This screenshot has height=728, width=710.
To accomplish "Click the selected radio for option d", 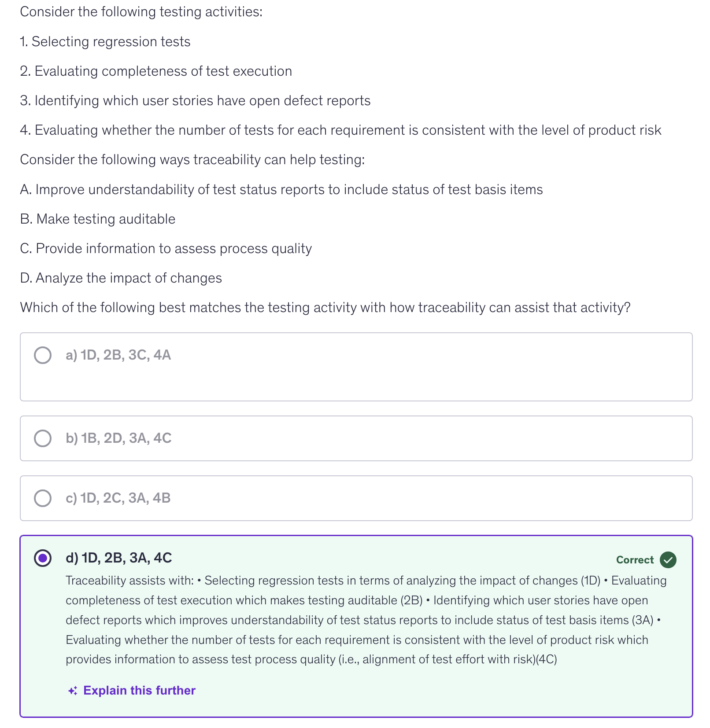I will click(x=43, y=558).
